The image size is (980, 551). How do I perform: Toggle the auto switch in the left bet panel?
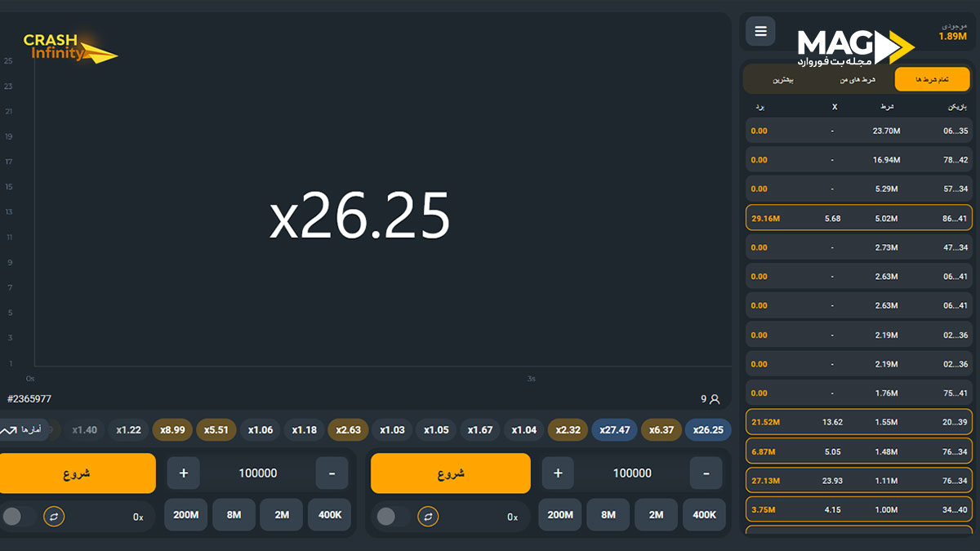(x=16, y=517)
